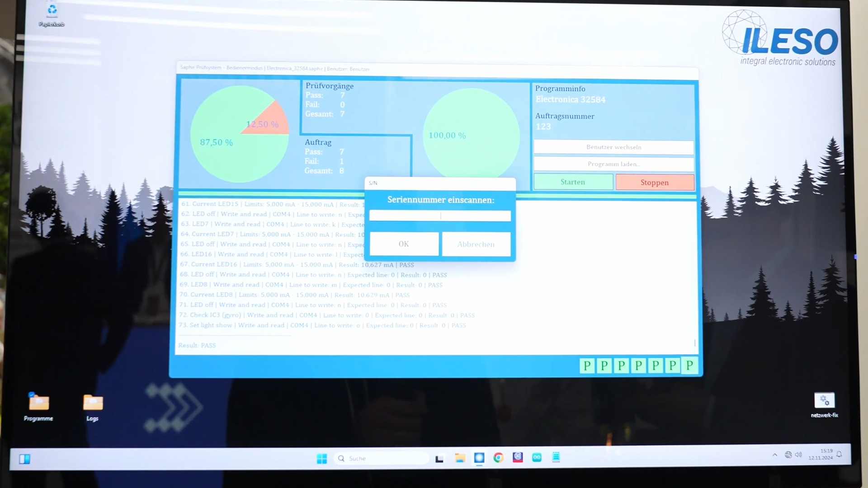Click the Prüfvorgänge pass count value
Viewport: 868px width, 488px height.
pyautogui.click(x=342, y=95)
